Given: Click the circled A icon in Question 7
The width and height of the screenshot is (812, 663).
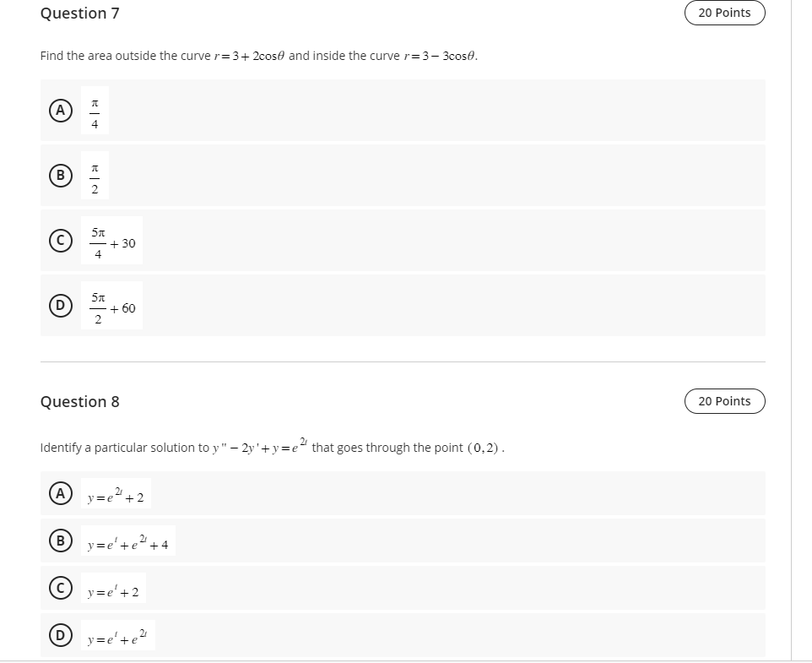Looking at the screenshot, I should [59, 110].
